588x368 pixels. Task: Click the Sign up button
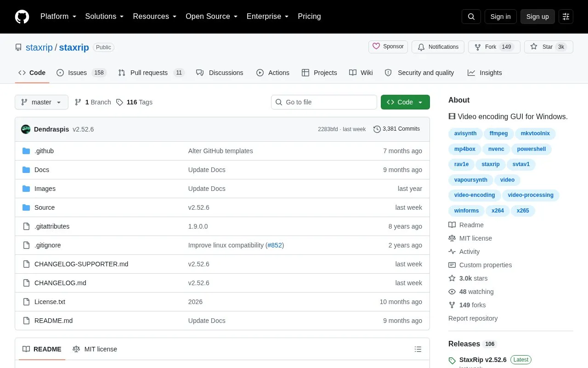pos(537,17)
